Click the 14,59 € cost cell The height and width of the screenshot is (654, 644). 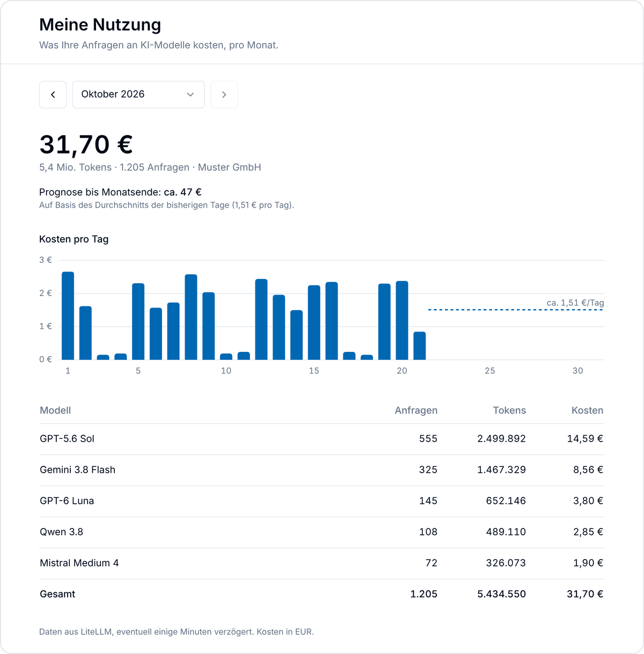(x=585, y=439)
